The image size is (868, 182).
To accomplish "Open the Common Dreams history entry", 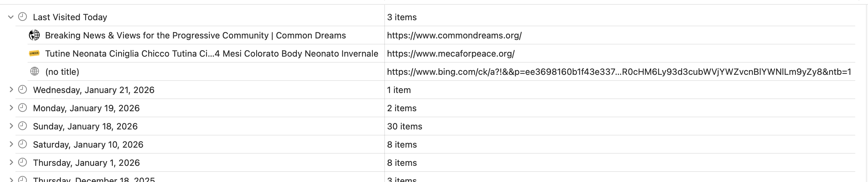I will coord(195,35).
